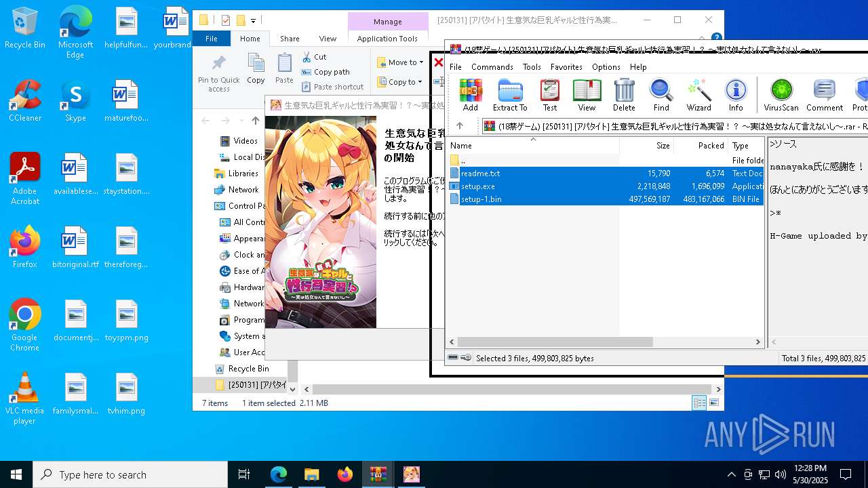Switch Explorer to details view
The height and width of the screenshot is (488, 868).
699,403
